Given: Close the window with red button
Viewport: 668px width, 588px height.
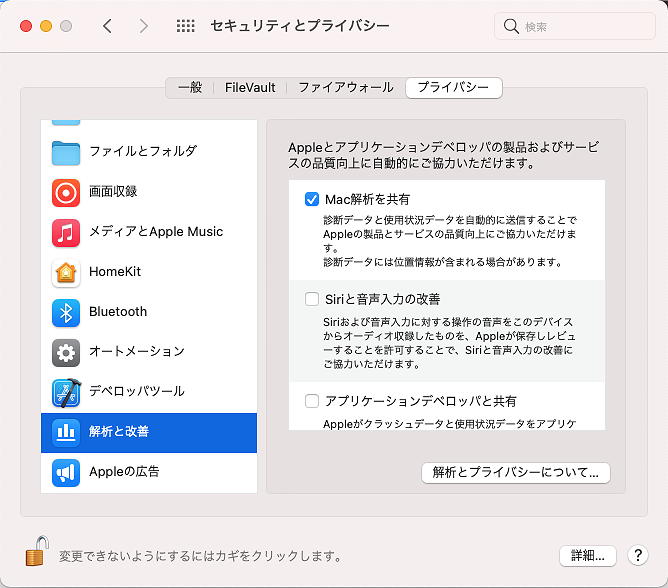Looking at the screenshot, I should pyautogui.click(x=26, y=26).
